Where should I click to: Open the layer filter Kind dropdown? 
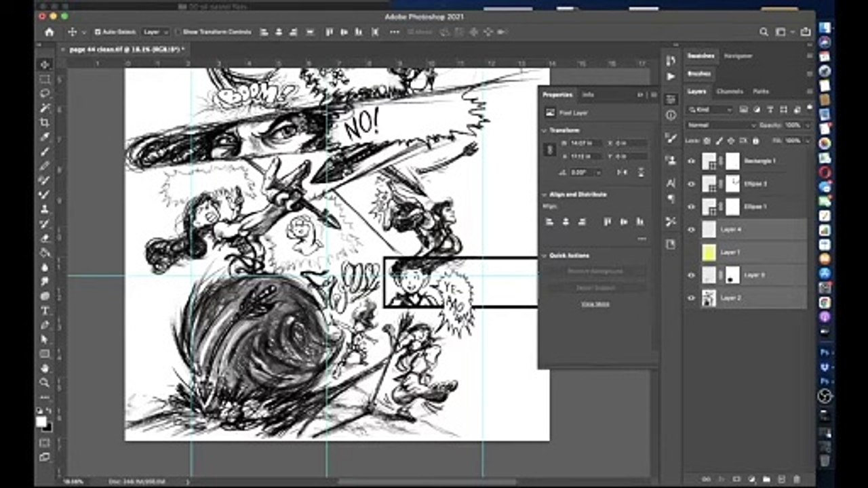click(x=710, y=109)
